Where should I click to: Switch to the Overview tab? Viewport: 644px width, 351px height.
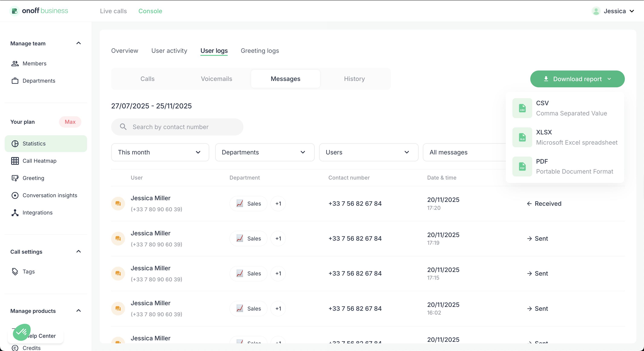point(125,50)
